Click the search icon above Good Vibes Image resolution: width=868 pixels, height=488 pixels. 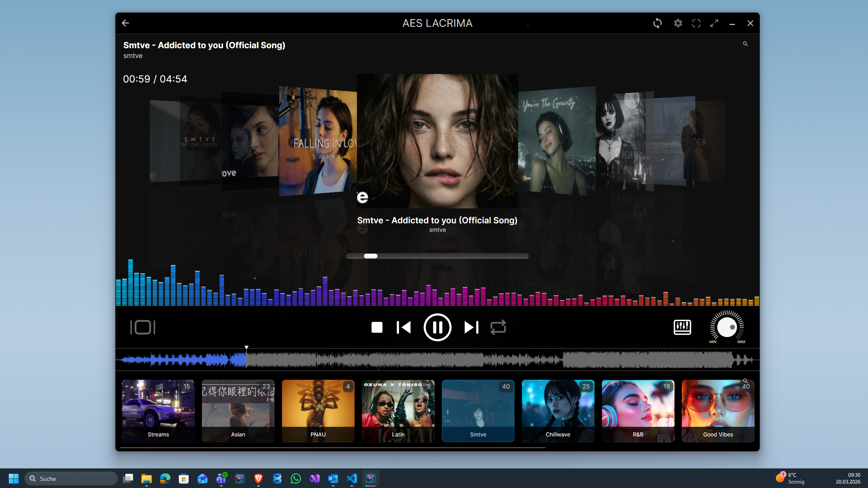(745, 381)
